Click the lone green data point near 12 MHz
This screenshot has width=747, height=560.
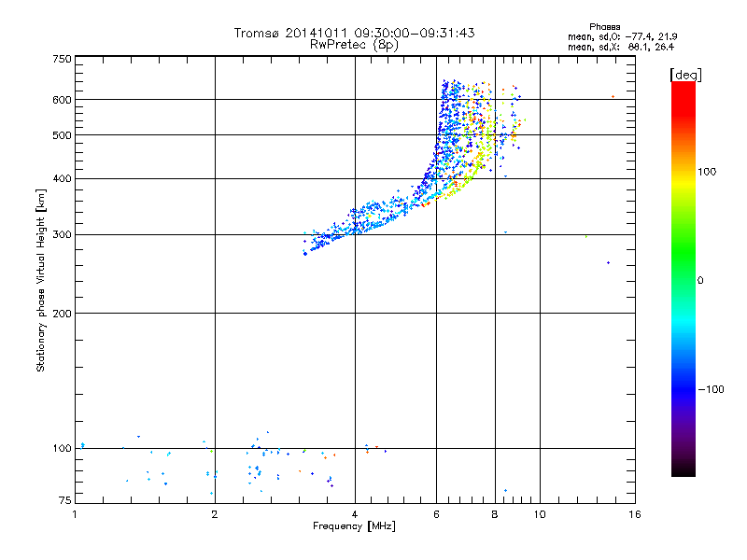(x=586, y=236)
